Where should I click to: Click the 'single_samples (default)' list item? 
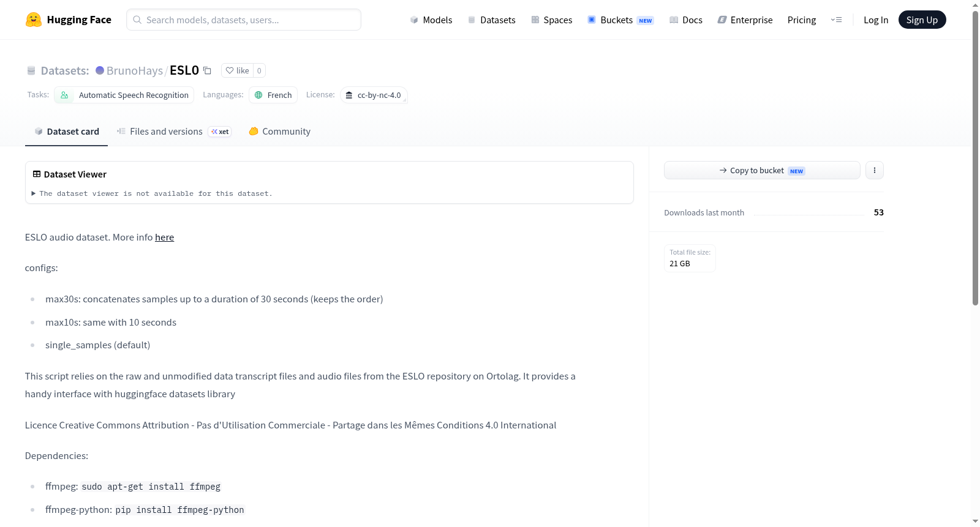tap(98, 345)
